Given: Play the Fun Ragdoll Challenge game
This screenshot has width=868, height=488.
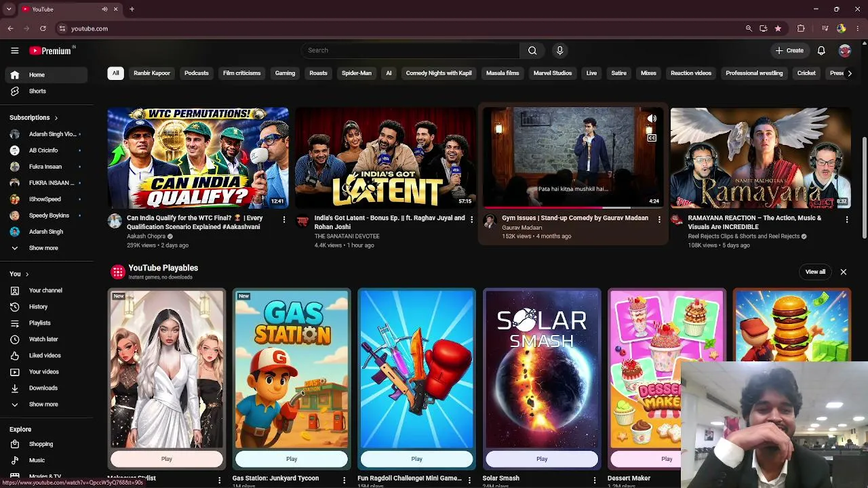Looking at the screenshot, I should (416, 459).
